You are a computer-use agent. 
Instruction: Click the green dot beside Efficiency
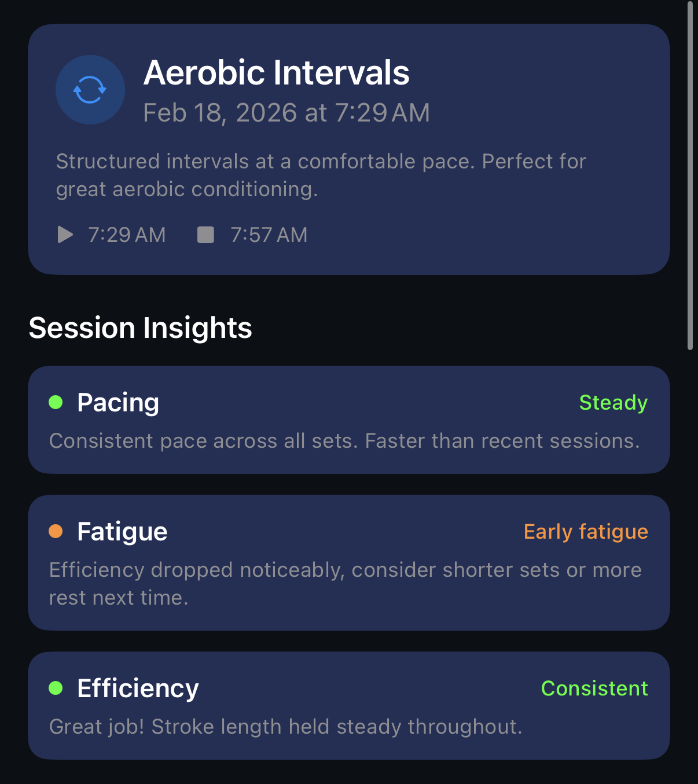56,688
